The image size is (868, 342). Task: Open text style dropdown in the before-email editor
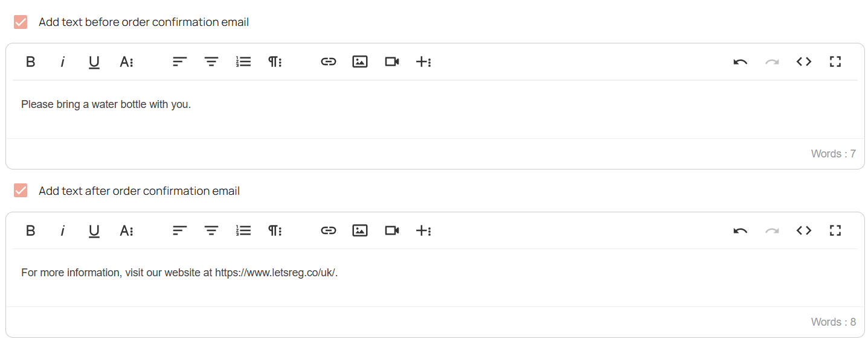pos(126,62)
